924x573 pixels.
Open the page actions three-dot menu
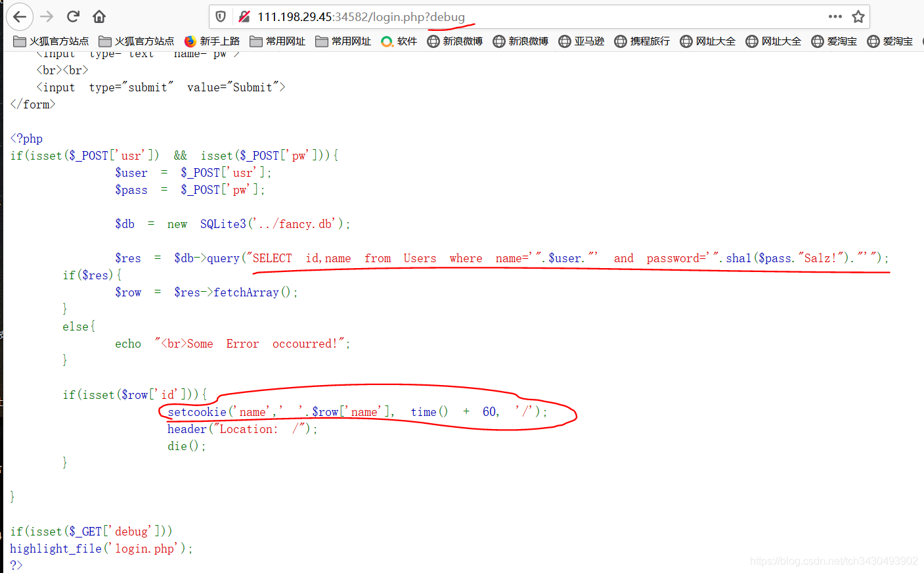835,16
